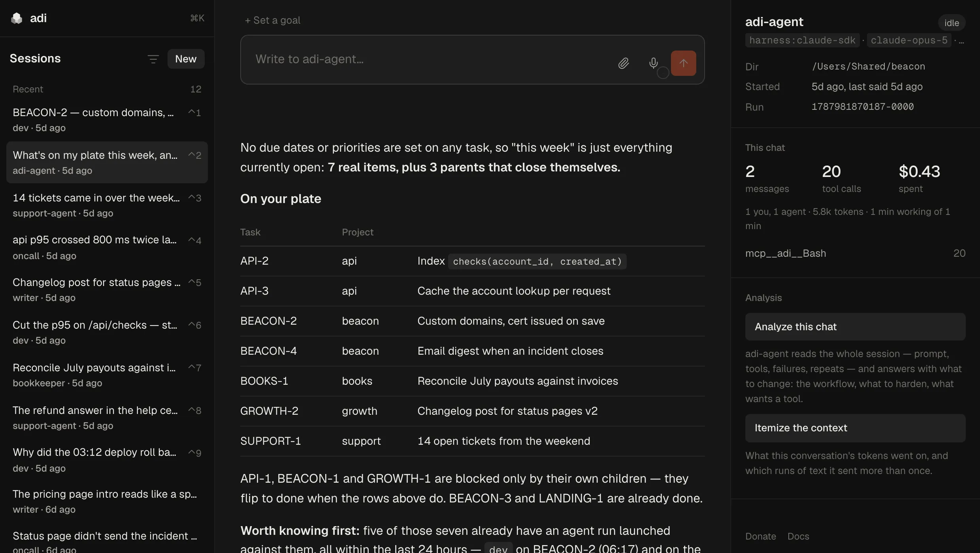This screenshot has height=553, width=980.
Task: Open the ⌘K command shortcut
Action: point(197,18)
